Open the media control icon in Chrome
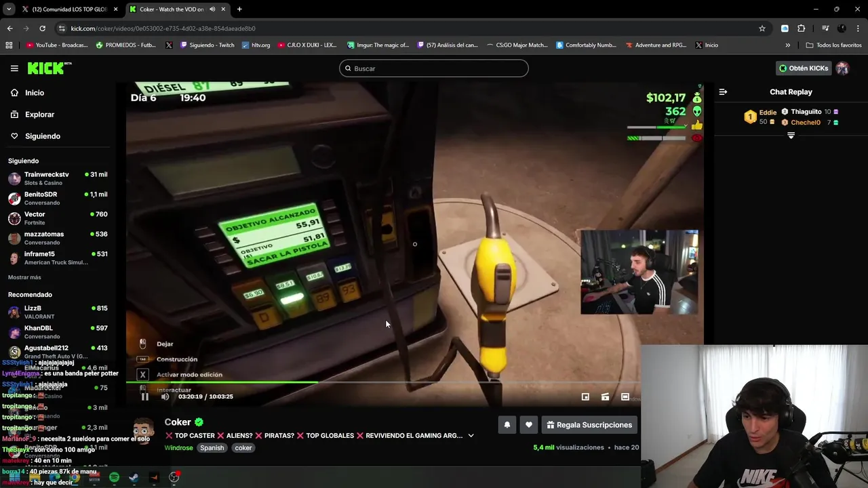The height and width of the screenshot is (488, 868). coord(825,28)
